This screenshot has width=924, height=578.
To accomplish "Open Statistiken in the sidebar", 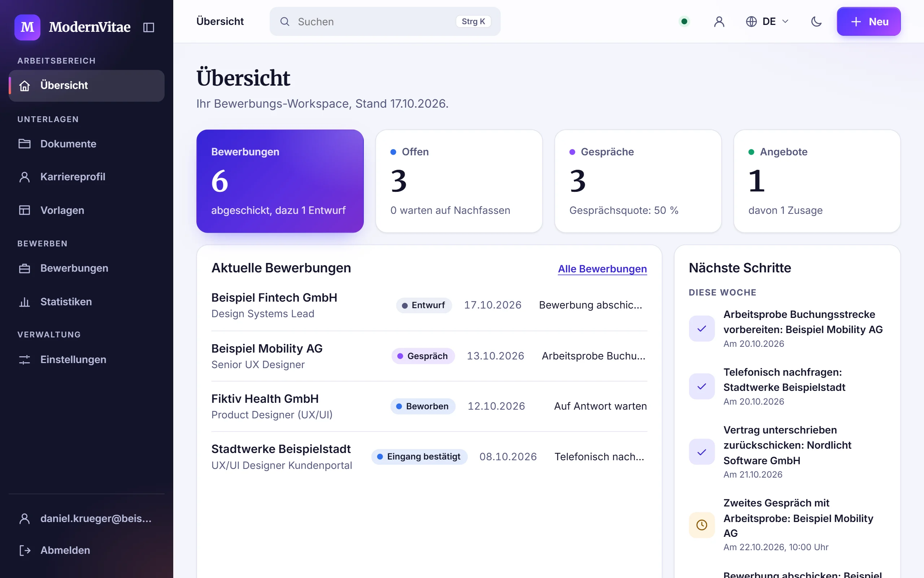I will click(87, 302).
